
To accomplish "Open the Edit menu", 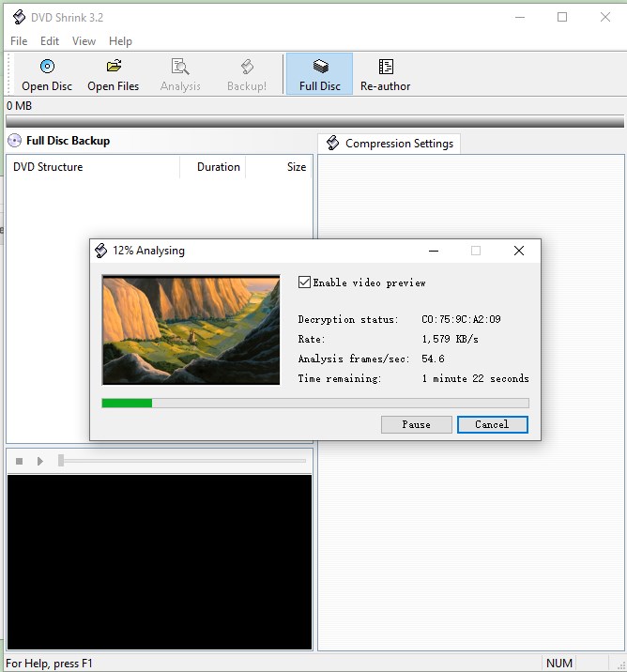I will (x=50, y=41).
